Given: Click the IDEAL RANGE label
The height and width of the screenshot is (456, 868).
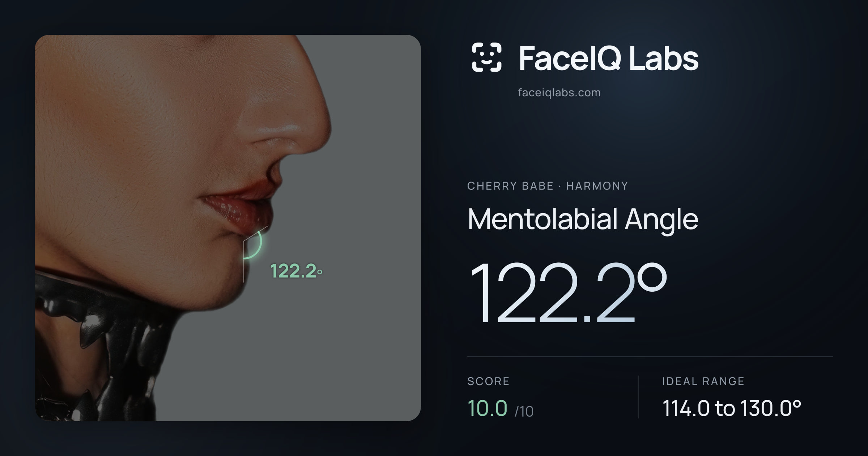Looking at the screenshot, I should [703, 381].
